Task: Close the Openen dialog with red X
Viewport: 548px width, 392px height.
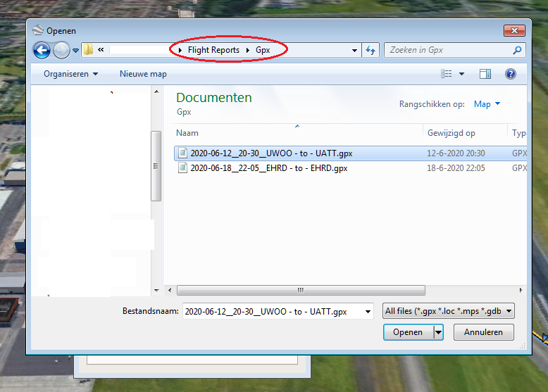Action: [514, 31]
